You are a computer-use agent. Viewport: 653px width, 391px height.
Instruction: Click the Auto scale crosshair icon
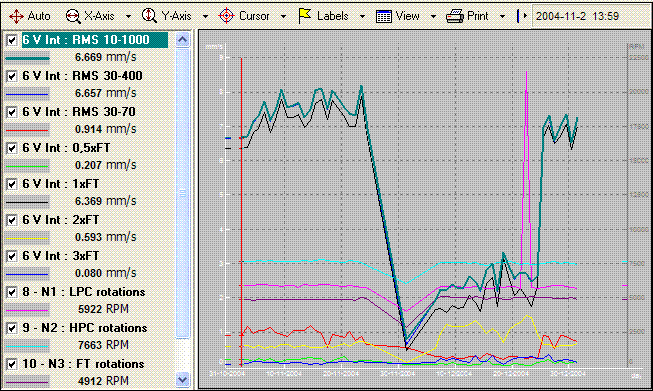click(16, 16)
